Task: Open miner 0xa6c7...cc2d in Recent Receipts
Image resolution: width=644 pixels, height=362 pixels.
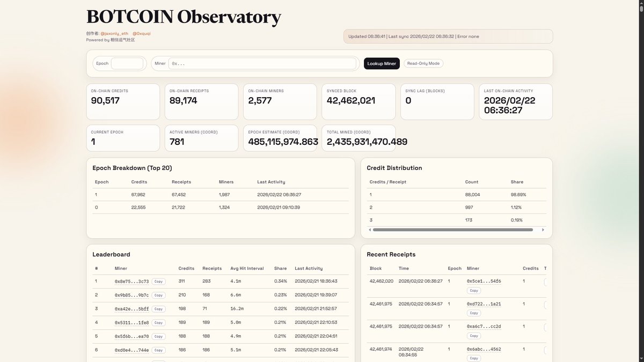Action: (x=484, y=326)
